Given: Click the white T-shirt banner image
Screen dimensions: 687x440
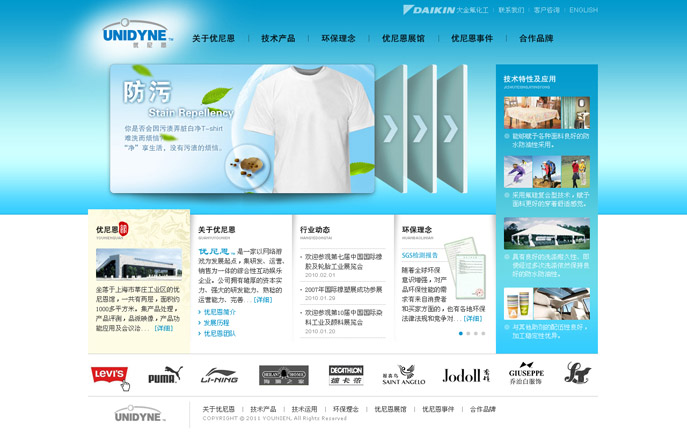Looking at the screenshot, I should (x=308, y=129).
